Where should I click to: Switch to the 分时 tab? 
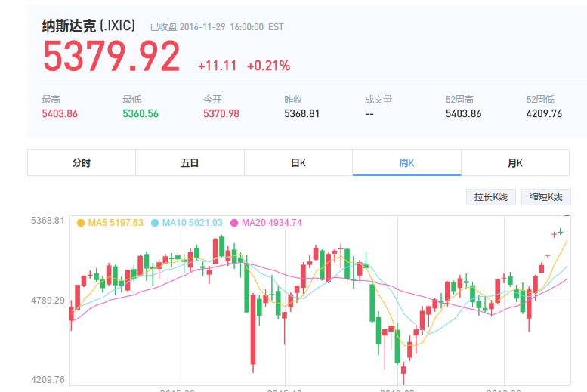pyautogui.click(x=82, y=162)
